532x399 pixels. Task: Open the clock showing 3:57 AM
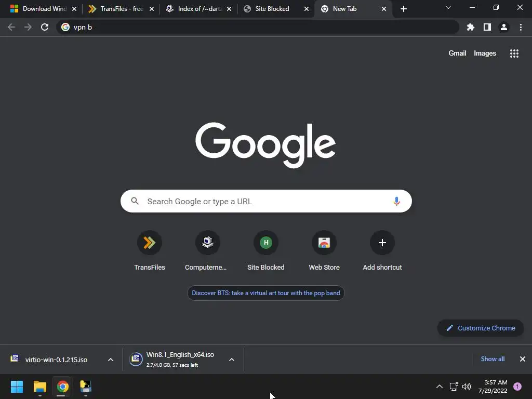(x=493, y=387)
